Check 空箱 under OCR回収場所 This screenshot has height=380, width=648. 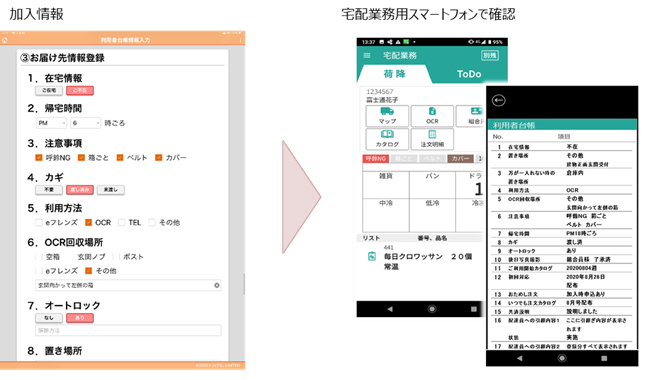(x=39, y=257)
